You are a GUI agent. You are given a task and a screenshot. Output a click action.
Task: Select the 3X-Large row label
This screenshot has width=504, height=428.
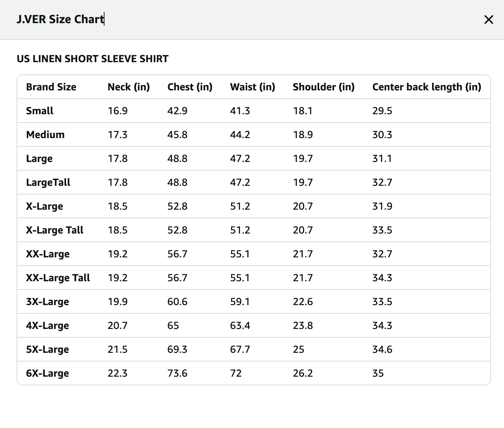(x=47, y=302)
